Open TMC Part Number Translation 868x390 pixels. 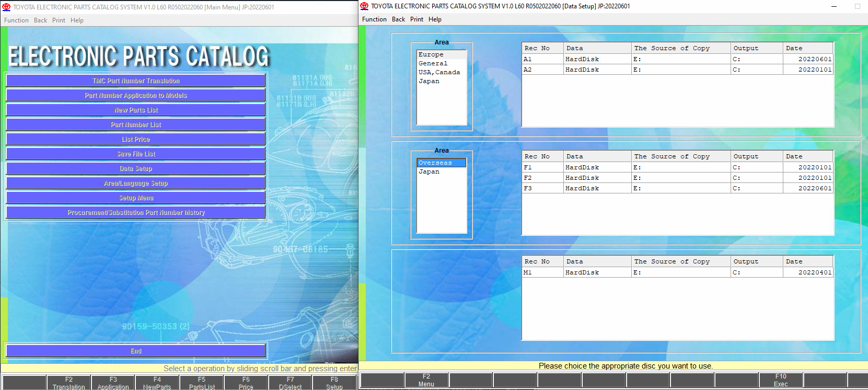[136, 81]
